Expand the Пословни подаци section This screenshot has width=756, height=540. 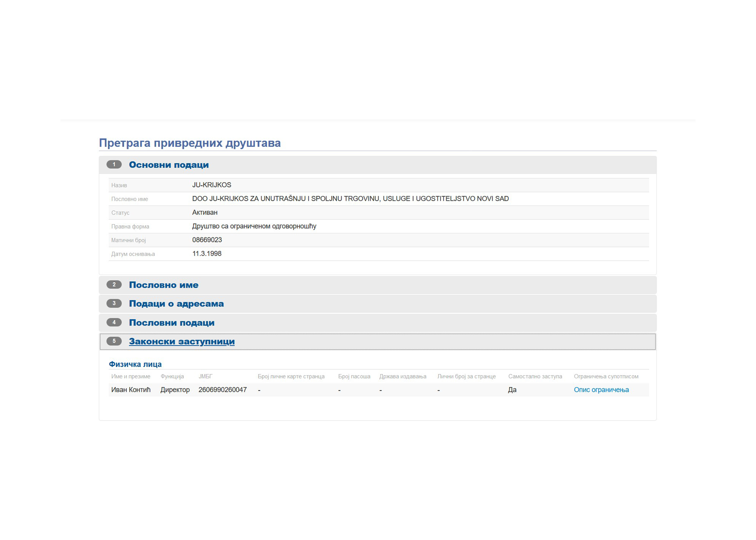(171, 323)
